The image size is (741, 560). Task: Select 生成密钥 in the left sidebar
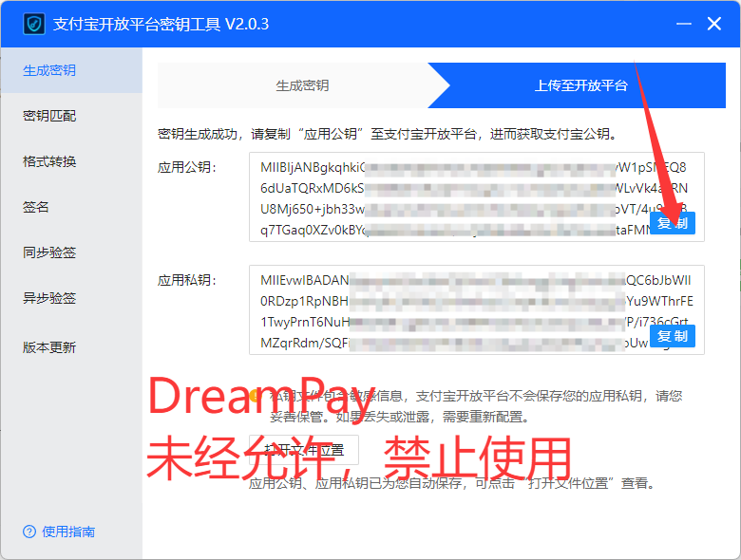pyautogui.click(x=49, y=70)
